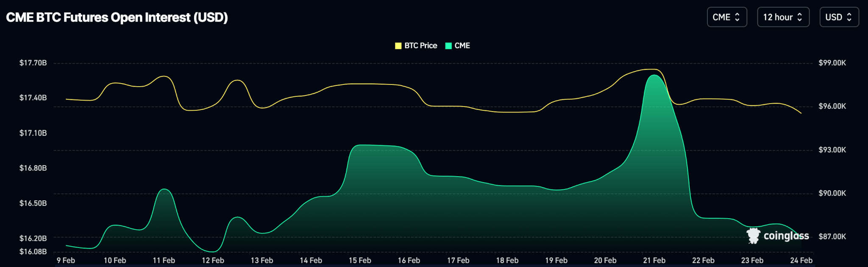Click the up-down chevron in the CME selector
This screenshot has height=267, width=868.
pyautogui.click(x=737, y=17)
